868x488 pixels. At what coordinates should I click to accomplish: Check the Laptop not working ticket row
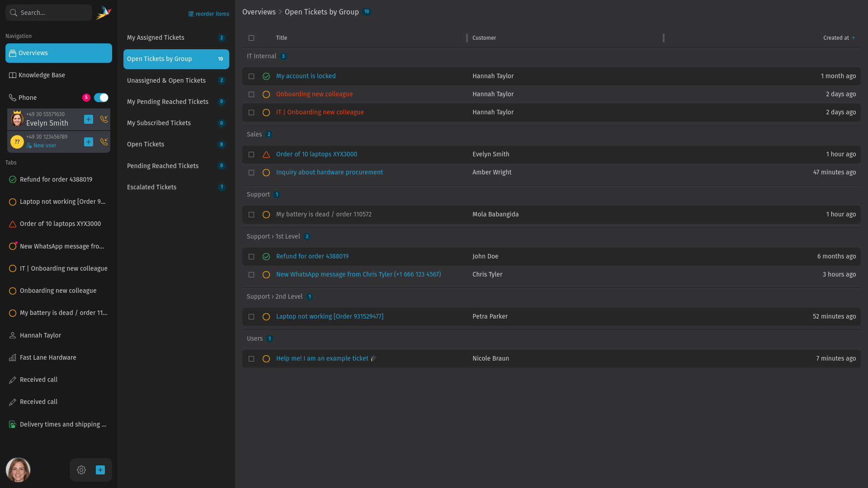pos(251,317)
